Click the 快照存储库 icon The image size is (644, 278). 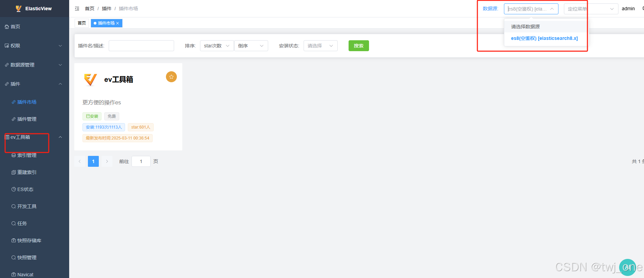click(x=14, y=240)
